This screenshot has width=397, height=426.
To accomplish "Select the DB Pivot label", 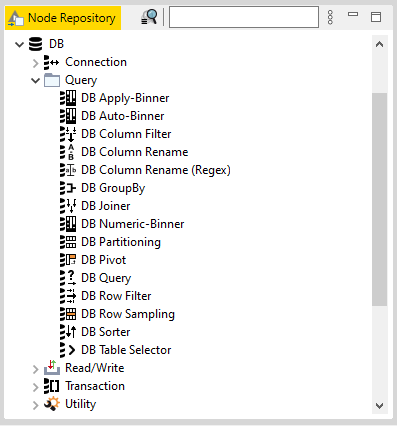I will 104,260.
